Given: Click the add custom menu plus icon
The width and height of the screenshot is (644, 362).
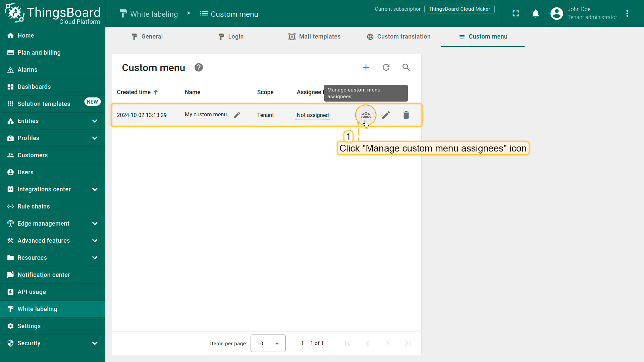Looking at the screenshot, I should tap(366, 67).
